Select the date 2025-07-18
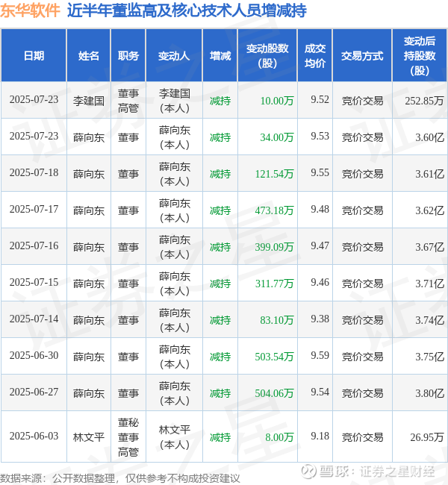448x485 pixels. point(34,172)
